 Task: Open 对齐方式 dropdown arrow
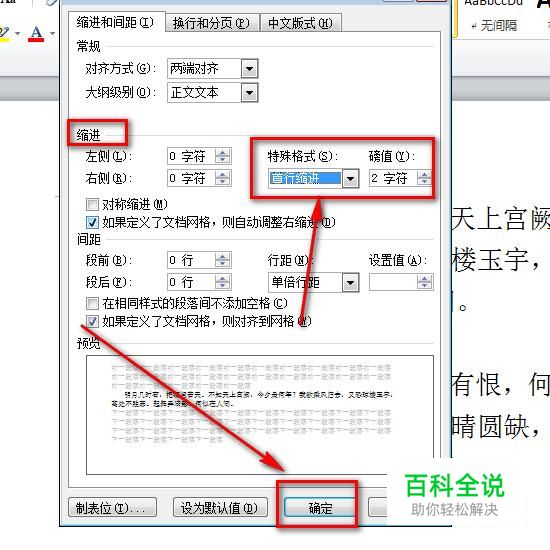coord(249,68)
